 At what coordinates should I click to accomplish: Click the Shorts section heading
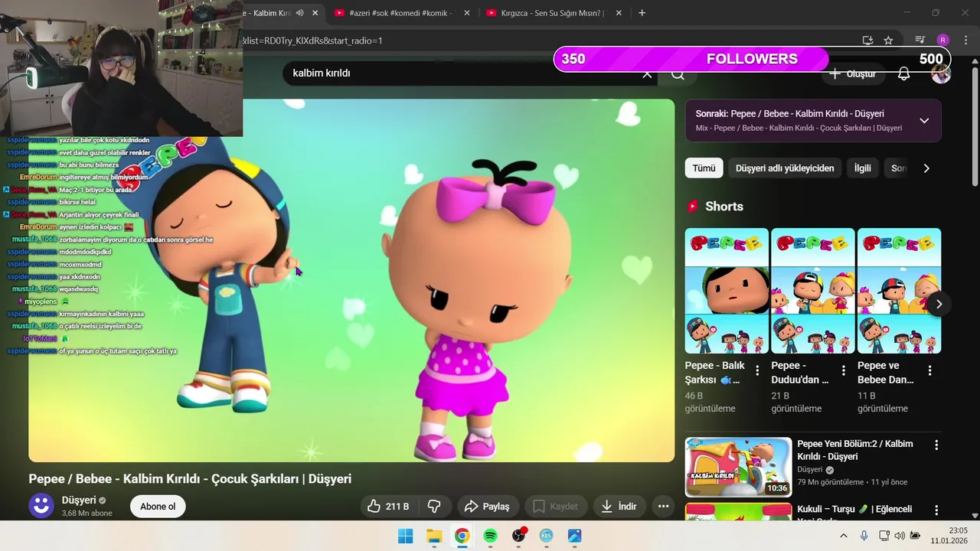724,207
